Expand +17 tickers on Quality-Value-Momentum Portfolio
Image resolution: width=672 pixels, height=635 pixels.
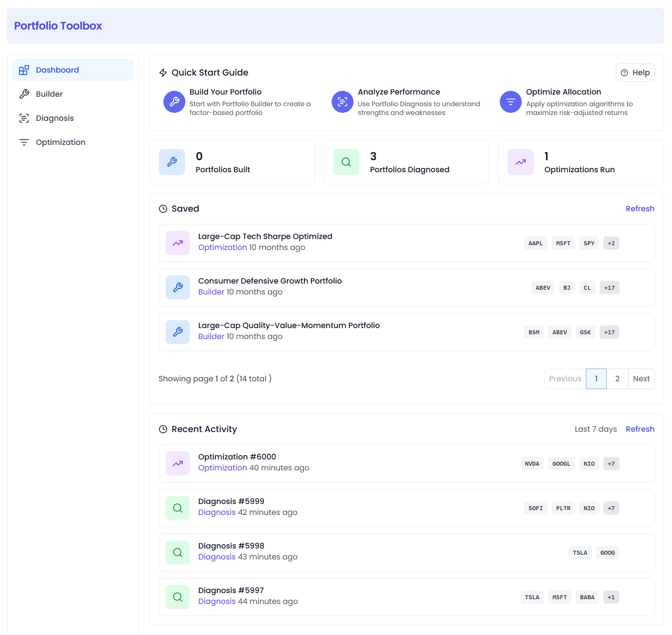609,332
